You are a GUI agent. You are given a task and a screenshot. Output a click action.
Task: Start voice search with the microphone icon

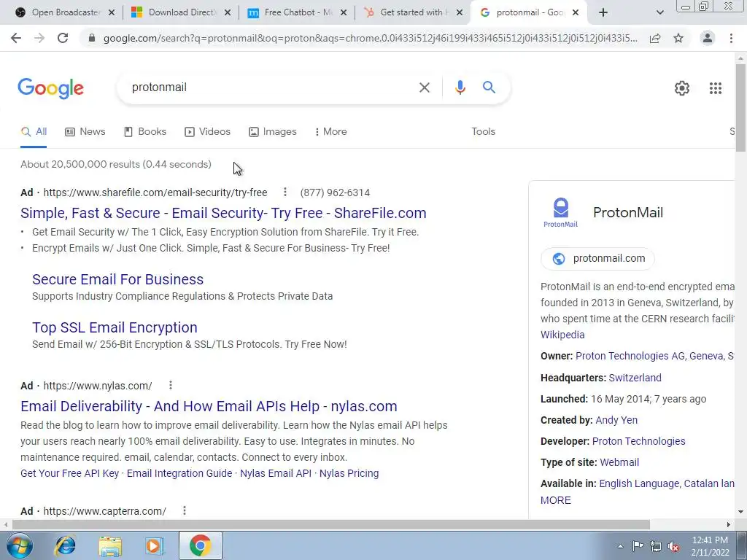click(x=460, y=87)
